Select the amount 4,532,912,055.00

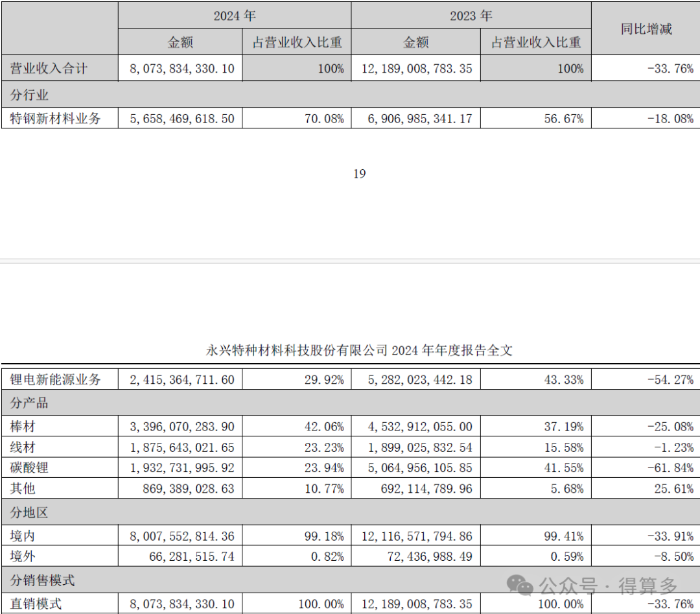coord(419,427)
